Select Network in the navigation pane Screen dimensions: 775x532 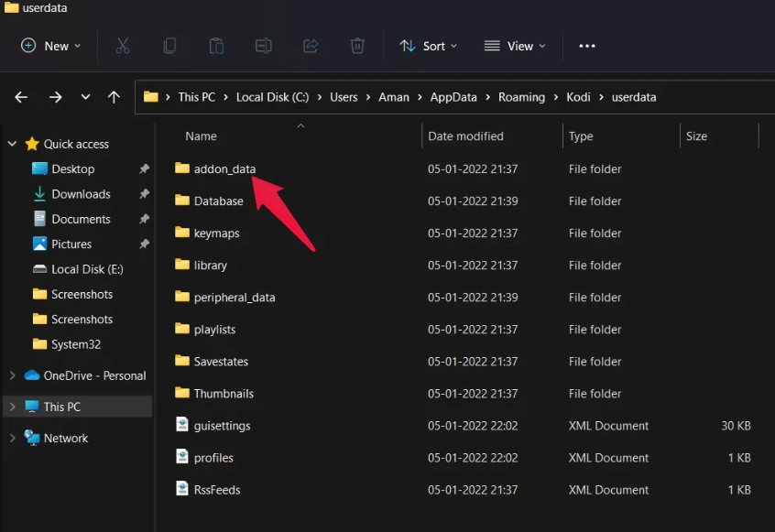66,438
